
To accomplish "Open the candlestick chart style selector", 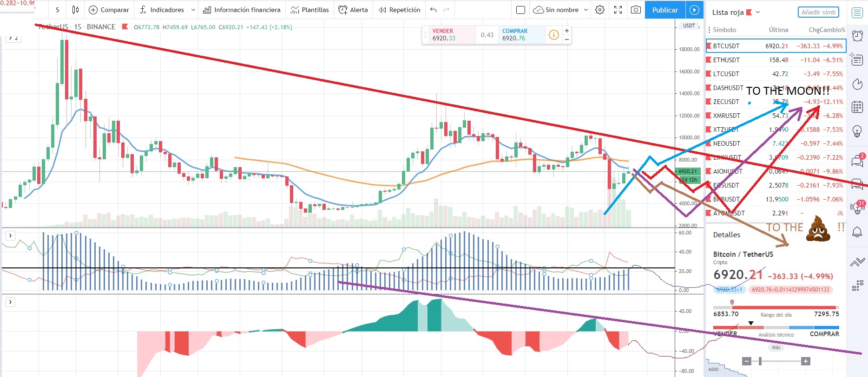I will (75, 10).
